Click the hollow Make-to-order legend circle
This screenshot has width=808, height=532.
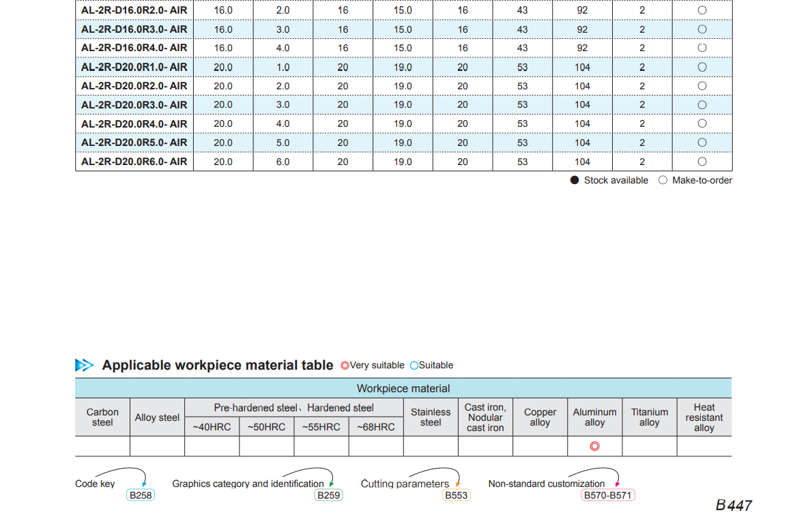click(x=663, y=180)
